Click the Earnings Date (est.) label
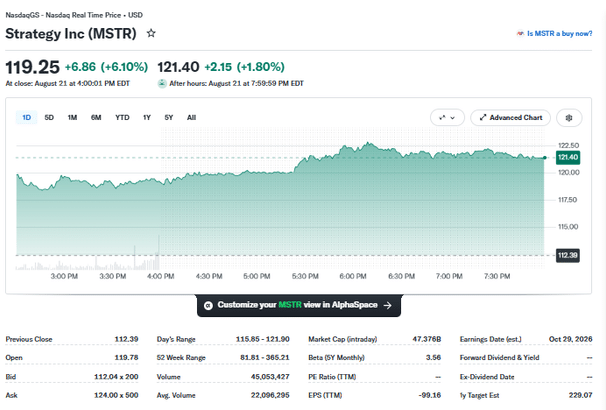 [x=490, y=339]
